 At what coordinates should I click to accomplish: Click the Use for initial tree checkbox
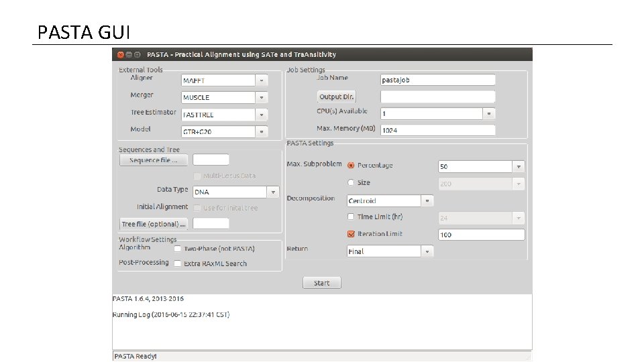coord(197,208)
